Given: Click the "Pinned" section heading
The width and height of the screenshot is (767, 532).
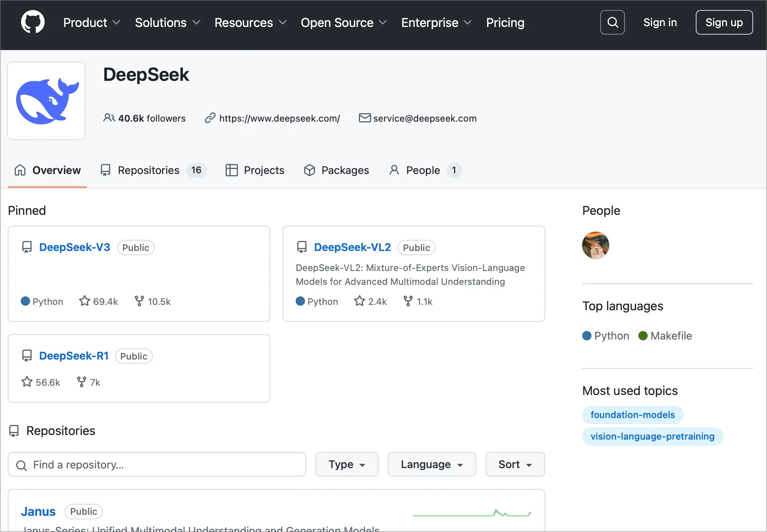Looking at the screenshot, I should [27, 211].
